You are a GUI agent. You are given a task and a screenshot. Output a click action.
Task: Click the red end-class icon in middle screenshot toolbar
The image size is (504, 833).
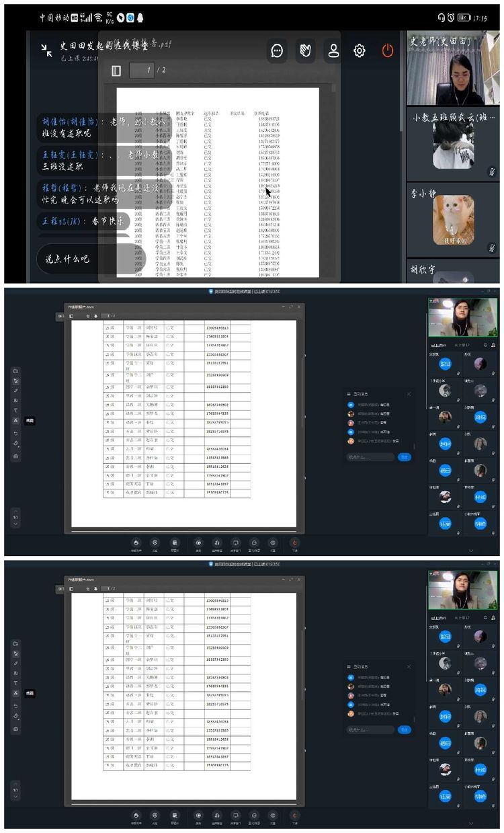[x=294, y=543]
